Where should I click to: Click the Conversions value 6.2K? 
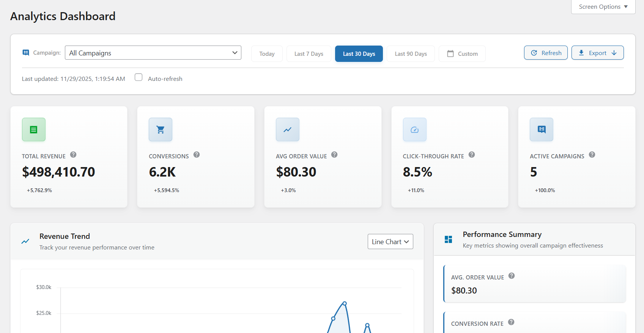pyautogui.click(x=162, y=172)
